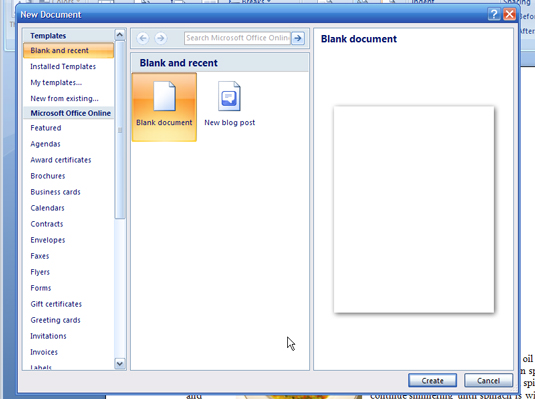Select the Forms category
Image resolution: width=535 pixels, height=399 pixels.
coord(68,288)
